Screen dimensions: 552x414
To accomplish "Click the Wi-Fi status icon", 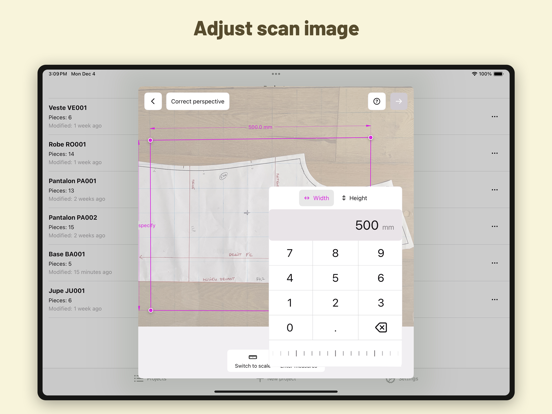I will click(474, 74).
